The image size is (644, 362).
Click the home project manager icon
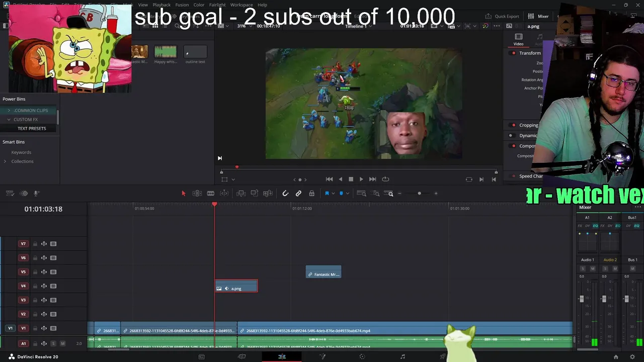[615, 357]
